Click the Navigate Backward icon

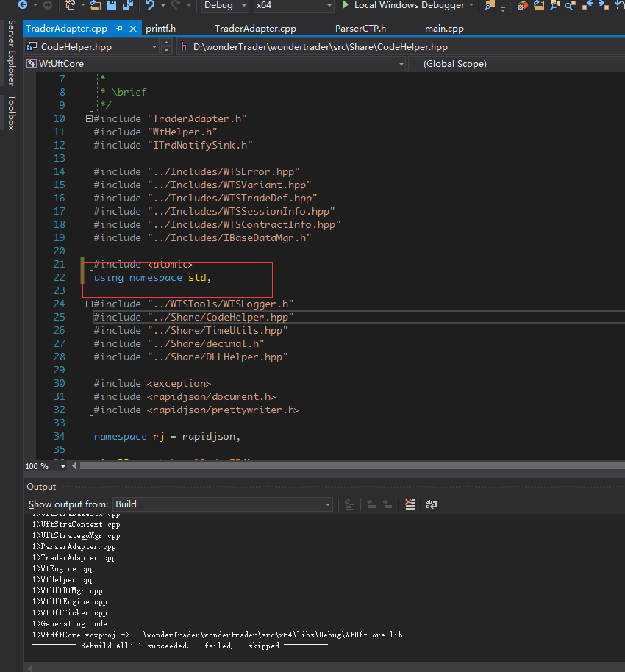pyautogui.click(x=23, y=6)
